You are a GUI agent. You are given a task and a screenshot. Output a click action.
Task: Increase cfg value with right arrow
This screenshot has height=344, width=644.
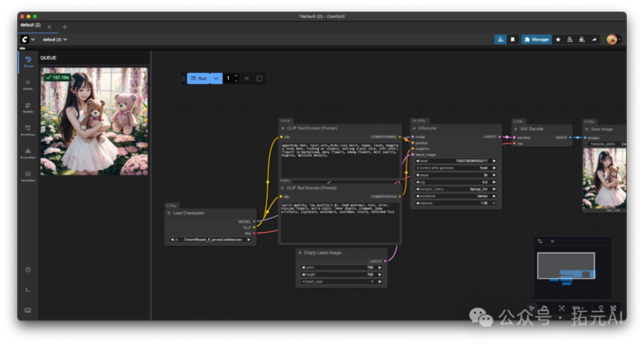pyautogui.click(x=494, y=182)
